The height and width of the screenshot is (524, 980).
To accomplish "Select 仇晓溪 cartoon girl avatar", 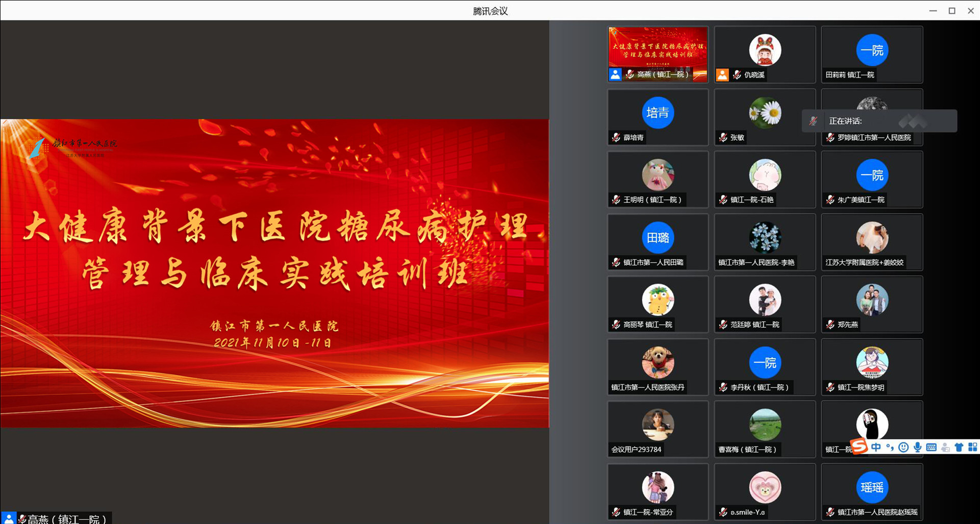I will click(765, 50).
